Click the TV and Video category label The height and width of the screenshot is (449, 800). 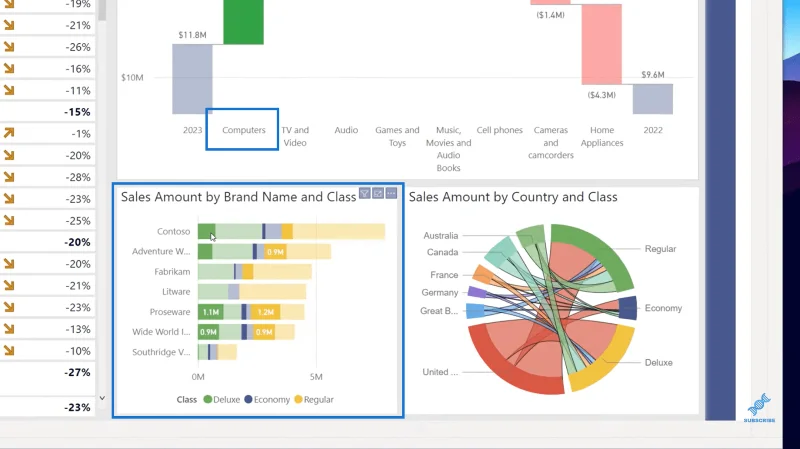tap(295, 136)
